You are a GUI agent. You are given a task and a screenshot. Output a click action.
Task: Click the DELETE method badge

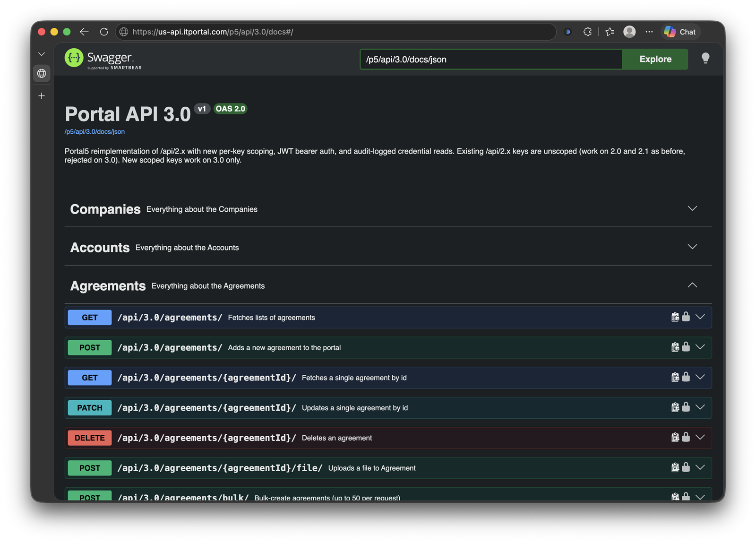click(x=90, y=438)
